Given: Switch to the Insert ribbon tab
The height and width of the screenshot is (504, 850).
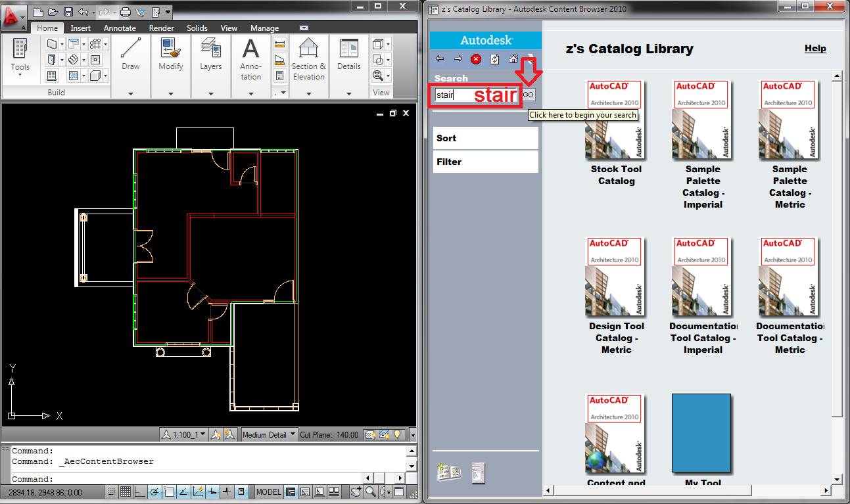Looking at the screenshot, I should [81, 28].
